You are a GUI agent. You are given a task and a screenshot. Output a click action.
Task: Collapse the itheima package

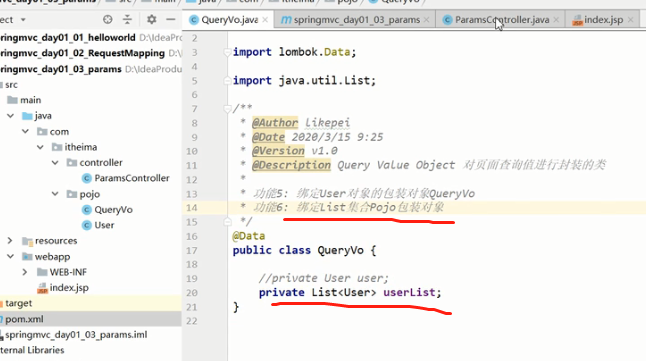[x=40, y=147]
